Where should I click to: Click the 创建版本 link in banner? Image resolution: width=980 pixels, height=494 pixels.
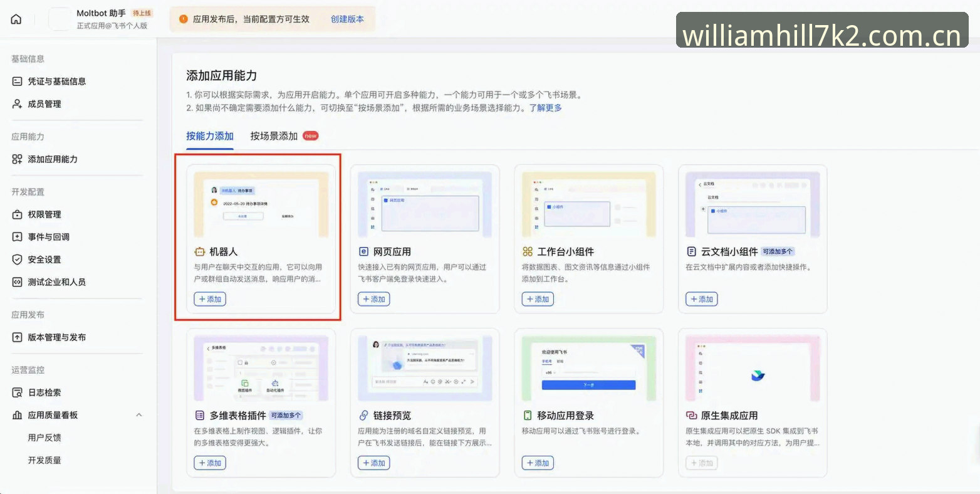347,19
